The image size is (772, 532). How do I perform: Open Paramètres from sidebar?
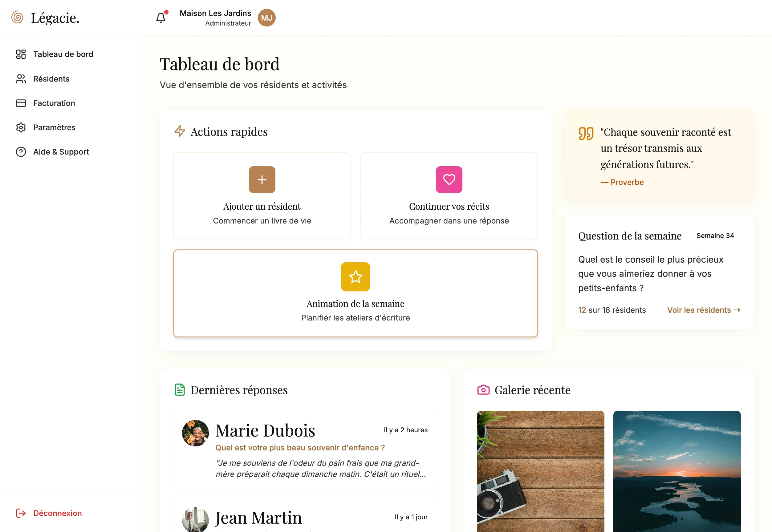click(x=54, y=127)
